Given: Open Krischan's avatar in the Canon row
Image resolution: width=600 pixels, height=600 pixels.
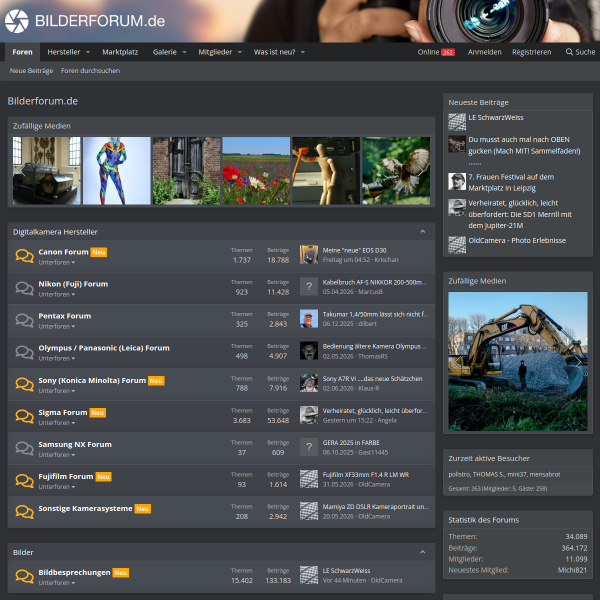Looking at the screenshot, I should click(x=309, y=255).
